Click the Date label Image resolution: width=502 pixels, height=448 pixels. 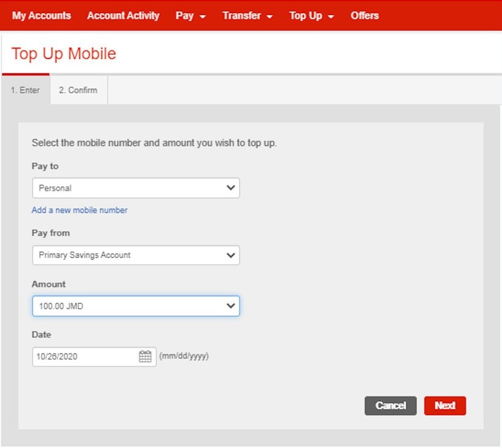click(x=41, y=334)
